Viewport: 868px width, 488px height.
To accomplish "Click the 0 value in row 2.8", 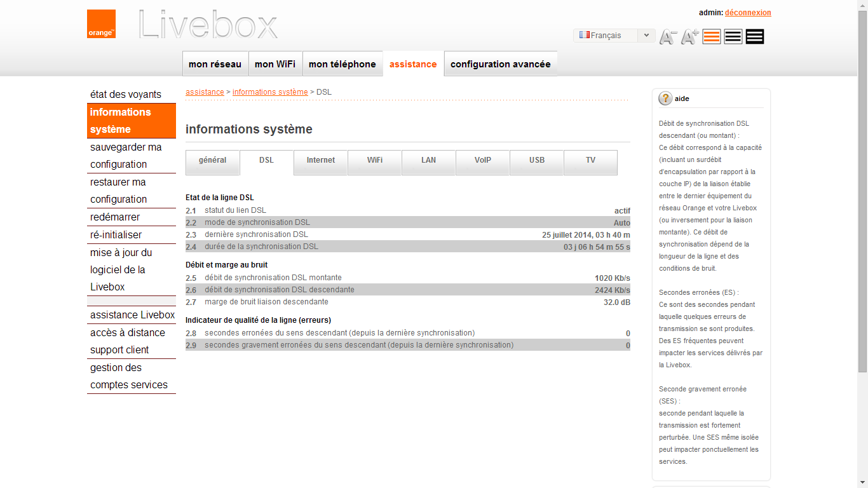I will click(x=628, y=333).
